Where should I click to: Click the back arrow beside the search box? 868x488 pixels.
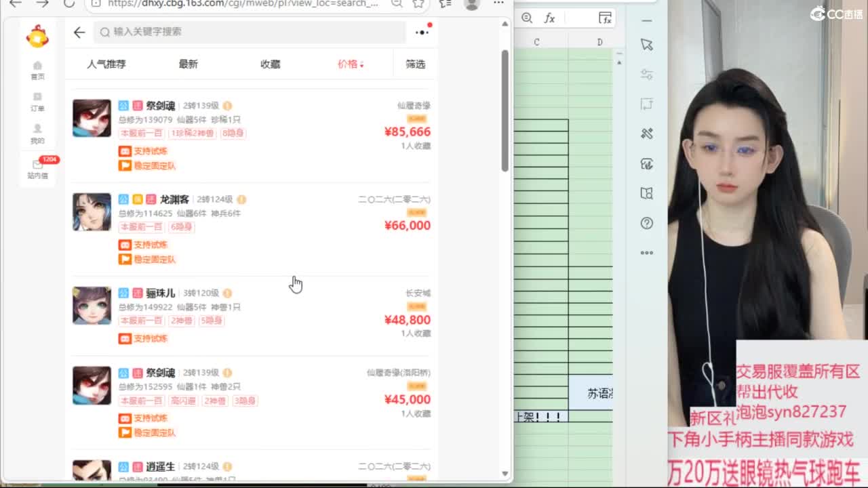click(x=79, y=32)
